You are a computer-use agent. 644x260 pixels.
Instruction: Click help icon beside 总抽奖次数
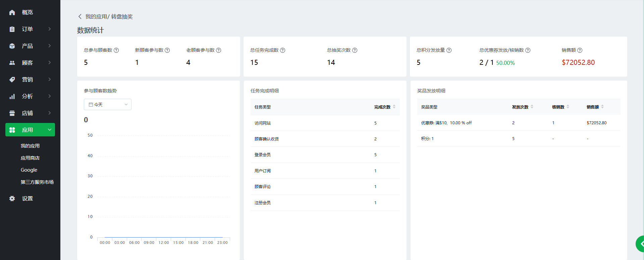click(x=355, y=50)
